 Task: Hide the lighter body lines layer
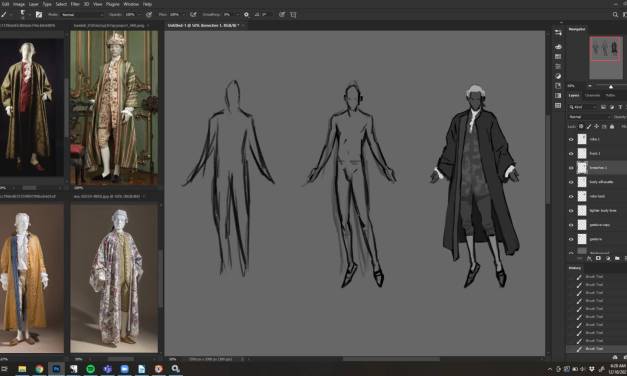tap(571, 210)
